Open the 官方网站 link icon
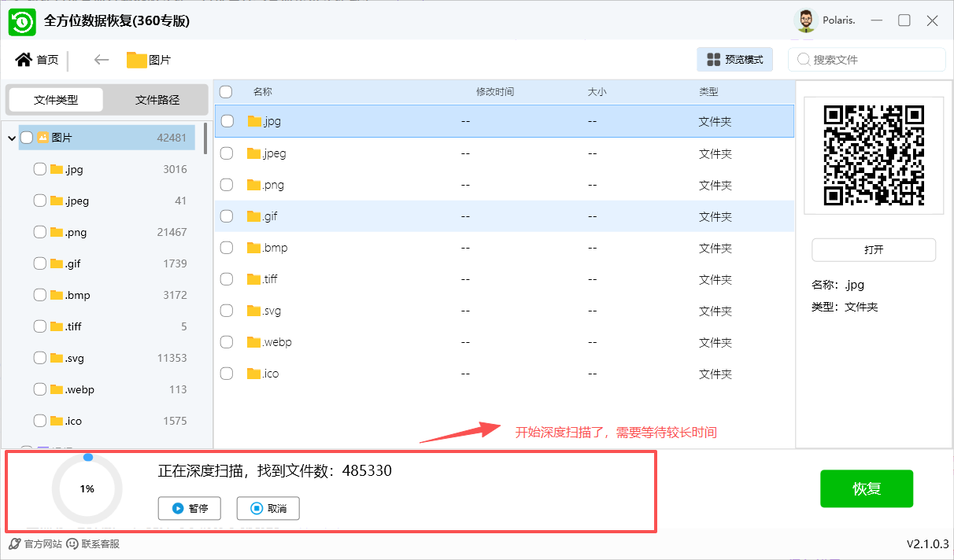This screenshot has height=560, width=954. click(x=14, y=543)
